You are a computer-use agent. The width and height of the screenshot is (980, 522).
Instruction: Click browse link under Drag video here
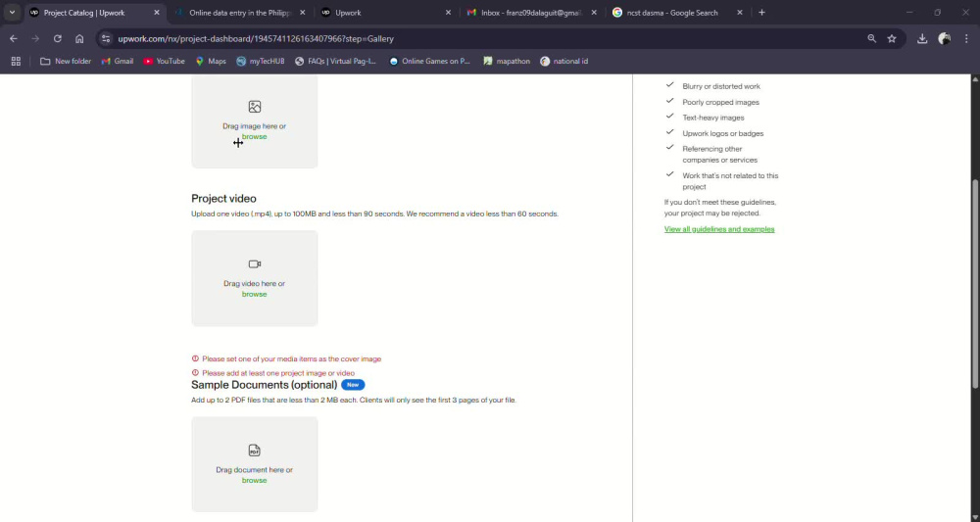point(255,294)
